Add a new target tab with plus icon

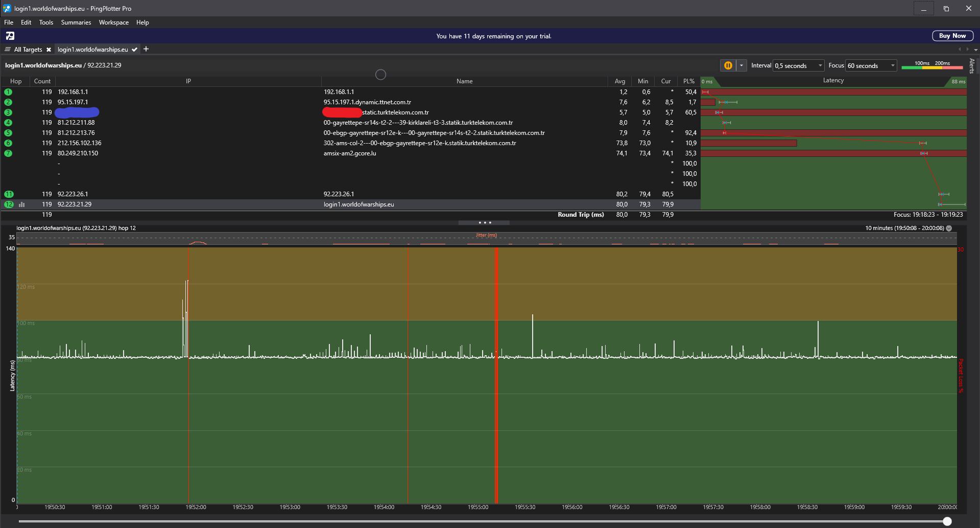(146, 49)
